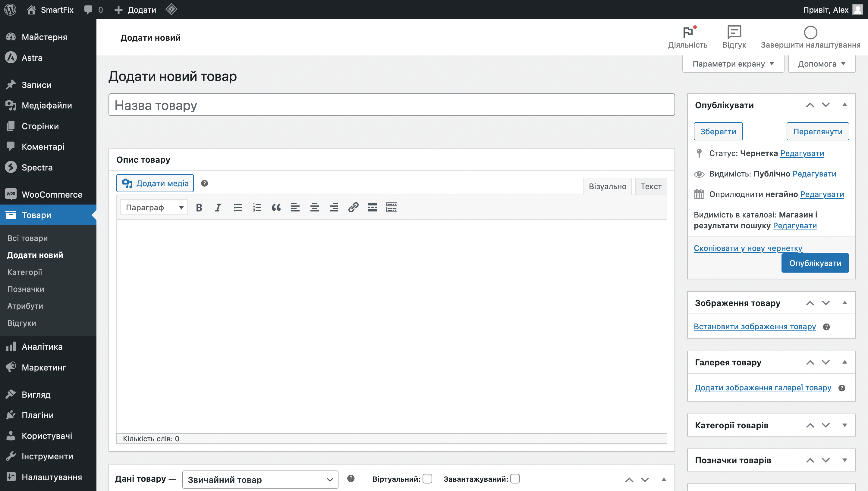Viewport: 868px width, 491px height.
Task: Click Додати зображення галереї товару link
Action: 763,388
